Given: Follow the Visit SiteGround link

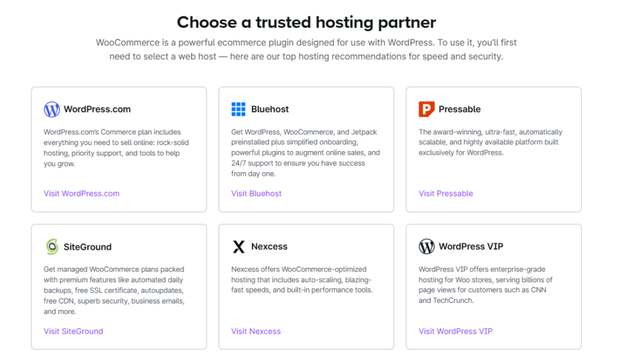Looking at the screenshot, I should pos(73,331).
